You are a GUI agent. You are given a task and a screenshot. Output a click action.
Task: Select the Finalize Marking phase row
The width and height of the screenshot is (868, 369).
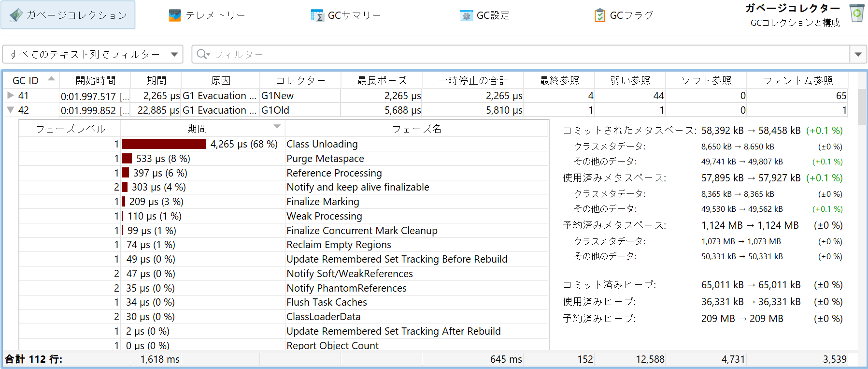coord(284,202)
